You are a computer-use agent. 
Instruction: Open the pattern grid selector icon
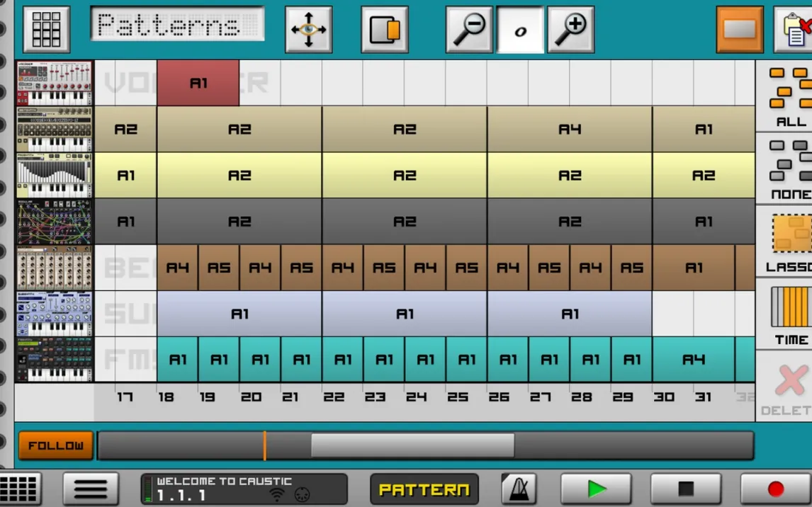click(46, 29)
